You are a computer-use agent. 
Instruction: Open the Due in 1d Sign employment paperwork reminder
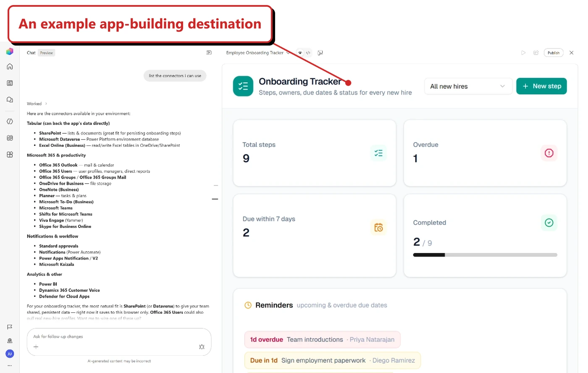click(x=332, y=360)
